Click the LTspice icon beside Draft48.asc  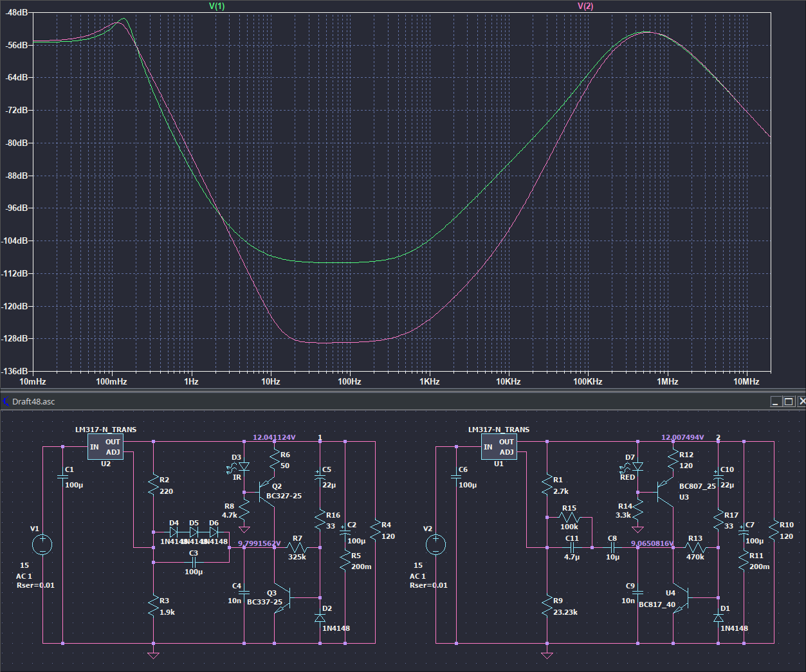click(x=6, y=401)
